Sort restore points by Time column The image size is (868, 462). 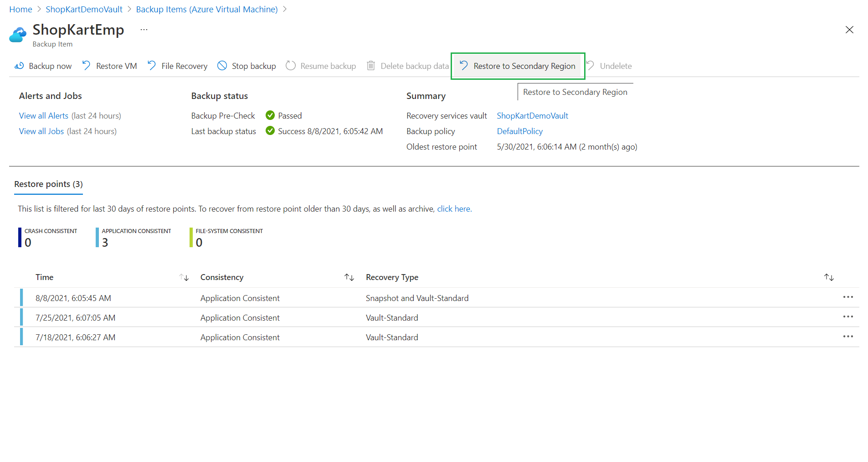coord(184,277)
